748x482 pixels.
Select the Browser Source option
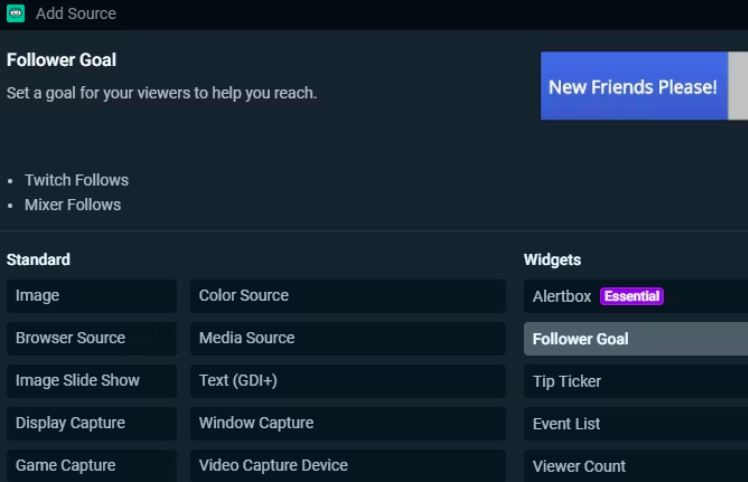click(92, 338)
